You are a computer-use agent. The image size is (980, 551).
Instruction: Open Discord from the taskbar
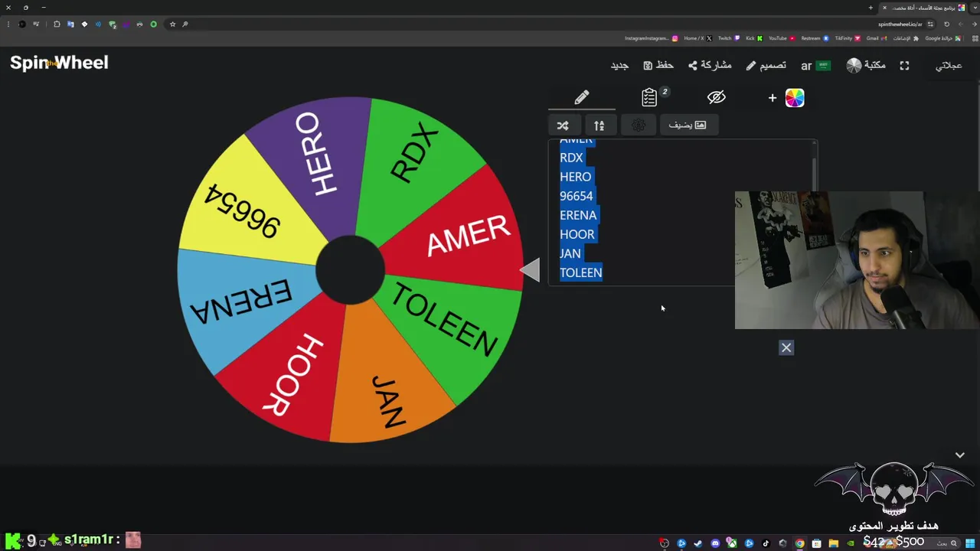[715, 543]
